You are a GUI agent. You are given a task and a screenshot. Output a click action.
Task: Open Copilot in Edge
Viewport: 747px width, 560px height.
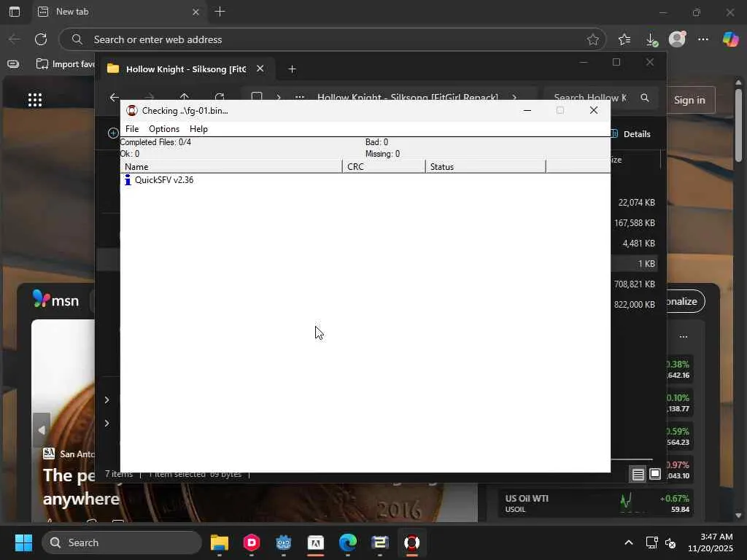[730, 39]
